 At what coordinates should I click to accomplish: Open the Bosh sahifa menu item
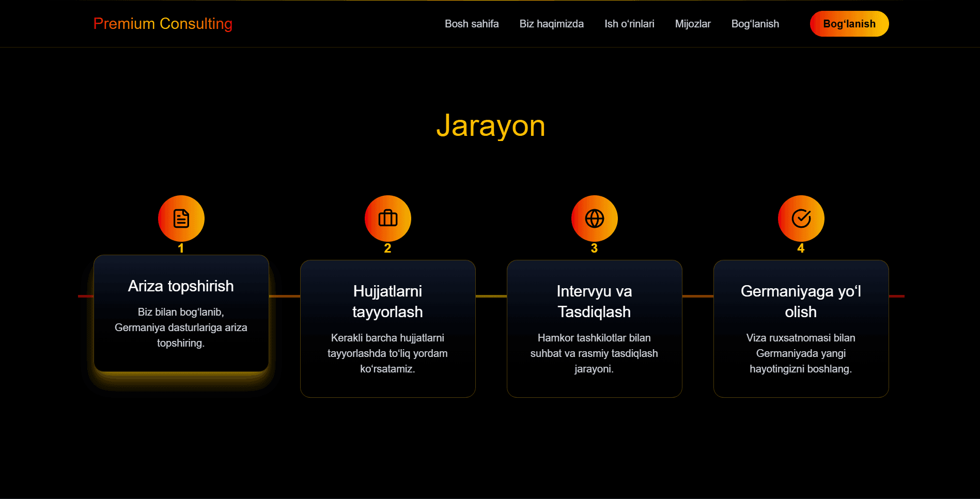coord(472,24)
